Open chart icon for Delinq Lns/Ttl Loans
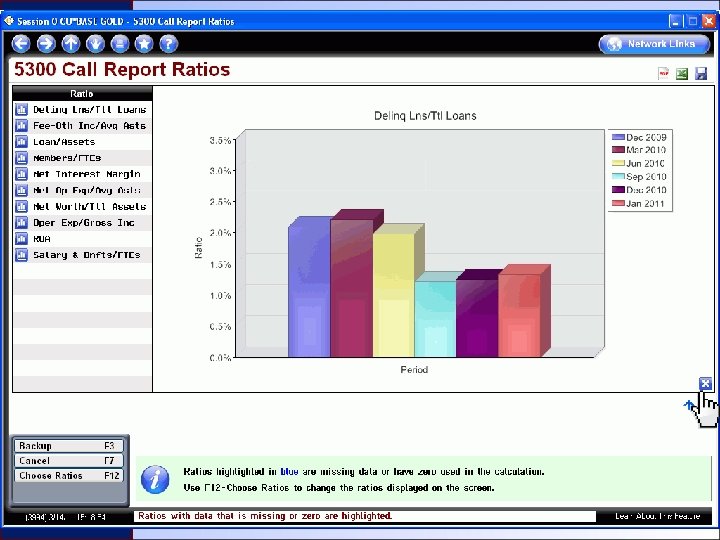The height and width of the screenshot is (540, 720). click(x=21, y=109)
